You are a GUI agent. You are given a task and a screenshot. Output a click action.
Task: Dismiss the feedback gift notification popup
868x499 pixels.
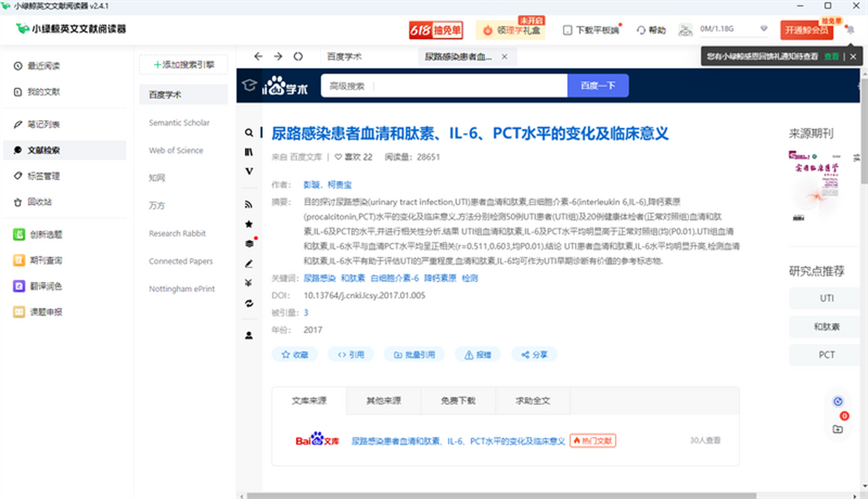point(853,56)
